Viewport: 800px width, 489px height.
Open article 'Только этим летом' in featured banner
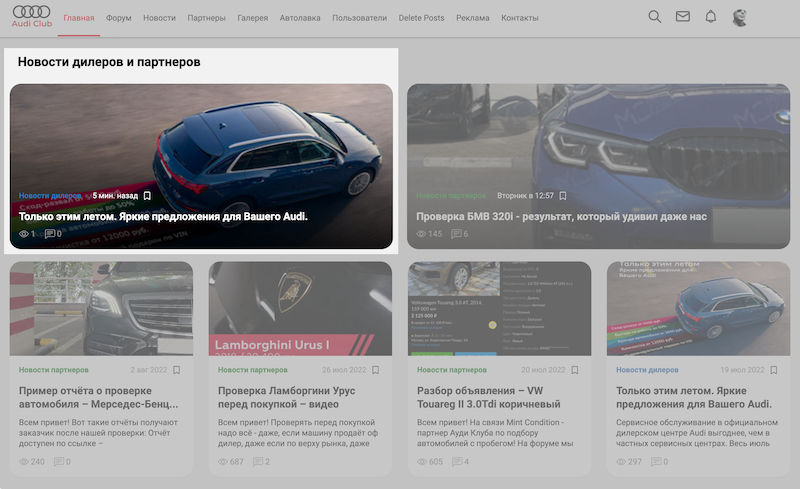tap(163, 216)
